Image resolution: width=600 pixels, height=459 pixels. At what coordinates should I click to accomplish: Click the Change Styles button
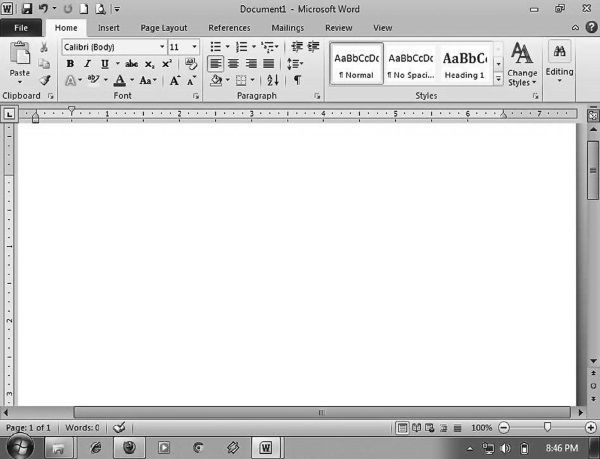(522, 64)
